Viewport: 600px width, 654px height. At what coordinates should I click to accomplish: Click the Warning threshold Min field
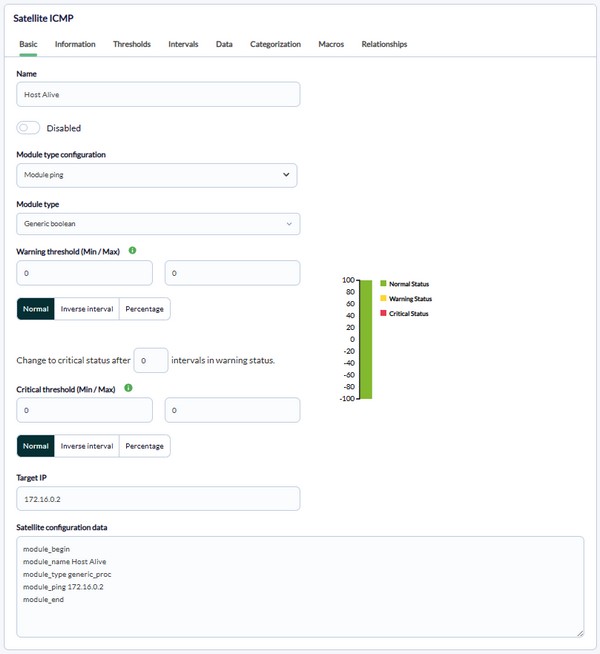point(85,273)
